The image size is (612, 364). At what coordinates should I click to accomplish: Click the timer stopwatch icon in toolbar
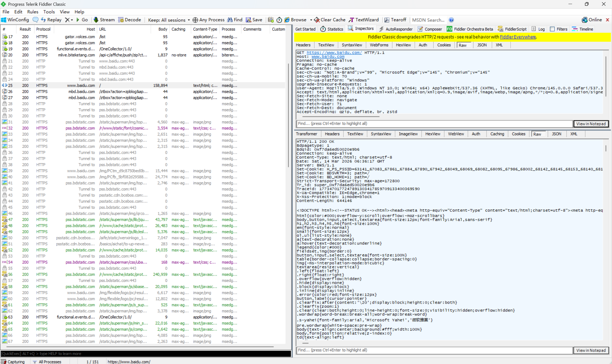click(x=279, y=20)
